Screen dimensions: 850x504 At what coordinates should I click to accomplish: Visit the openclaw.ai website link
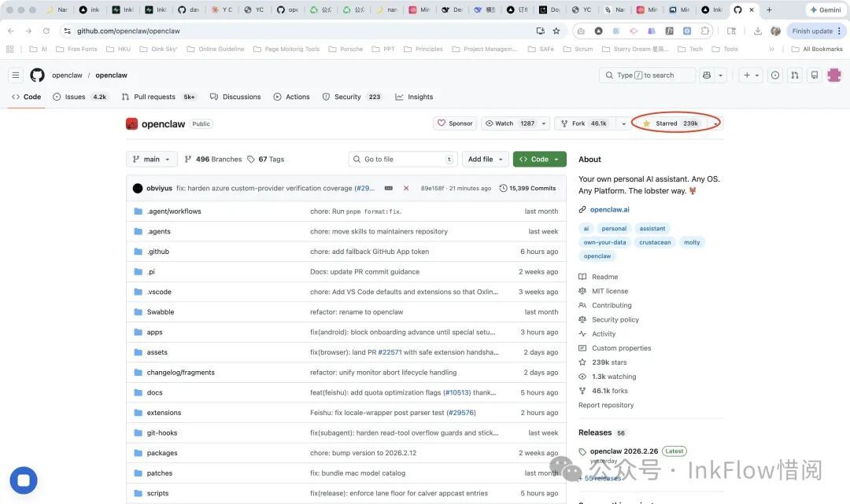pos(609,209)
